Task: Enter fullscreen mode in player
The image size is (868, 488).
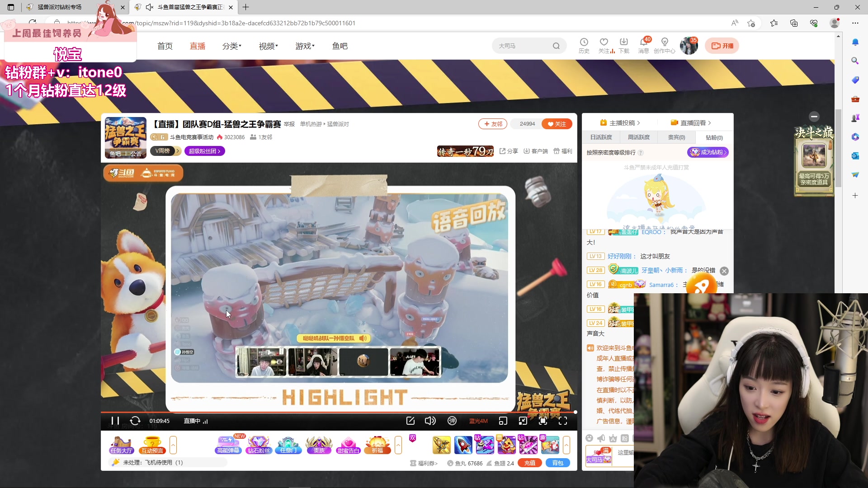Action: click(563, 421)
